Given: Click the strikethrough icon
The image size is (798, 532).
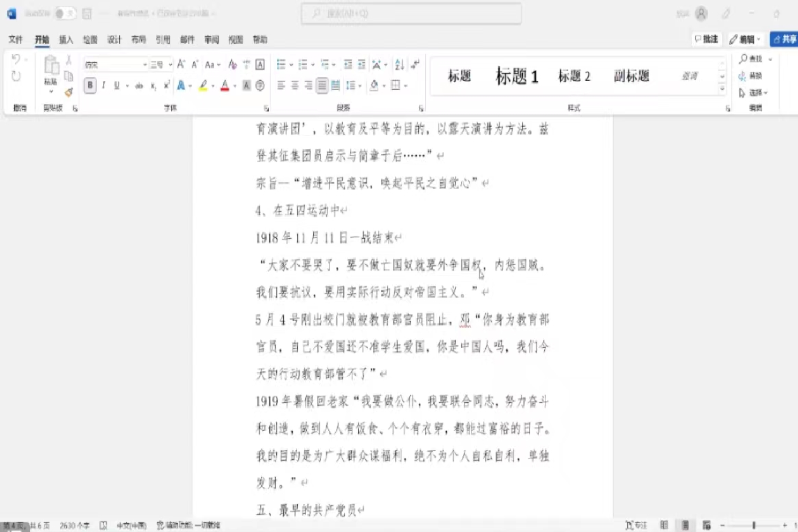Looking at the screenshot, I should click(x=139, y=86).
